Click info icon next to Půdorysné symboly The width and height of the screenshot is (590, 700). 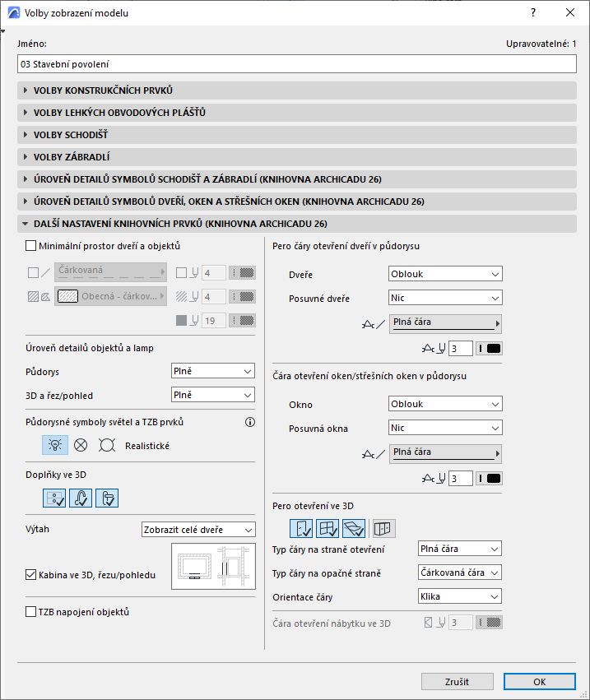click(250, 422)
